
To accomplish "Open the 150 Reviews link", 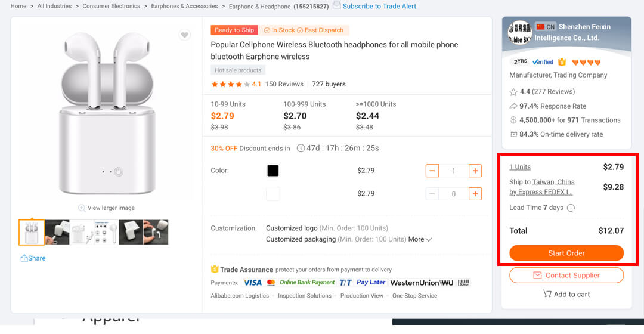I will coord(284,84).
